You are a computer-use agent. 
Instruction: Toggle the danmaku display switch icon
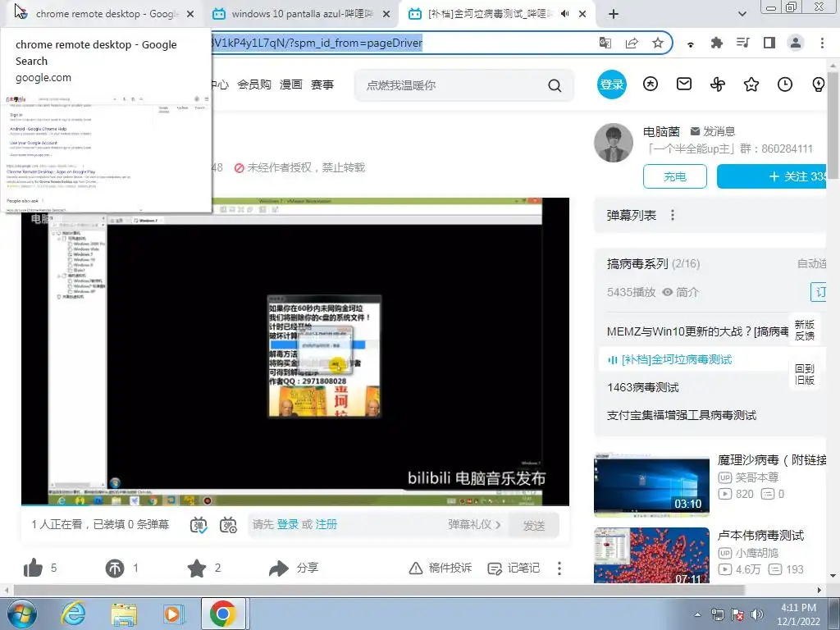tap(199, 525)
